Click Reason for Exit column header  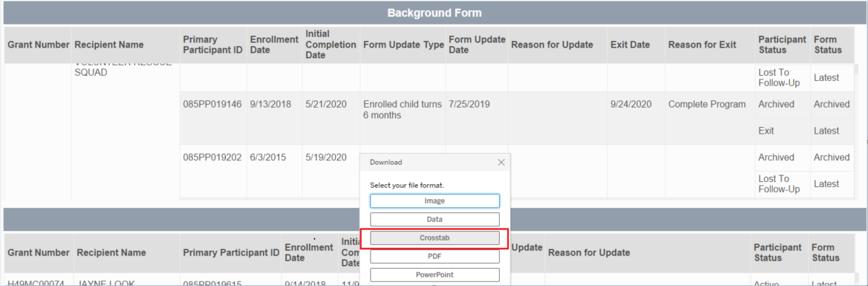702,45
